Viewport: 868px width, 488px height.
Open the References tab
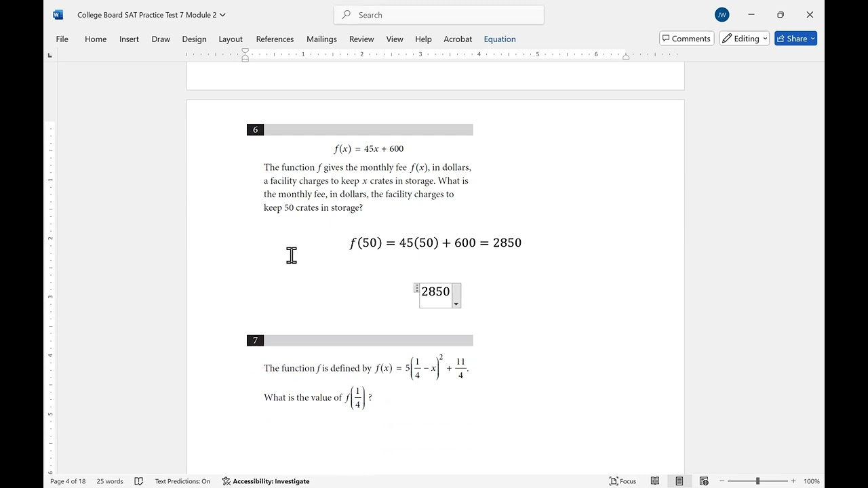click(275, 39)
